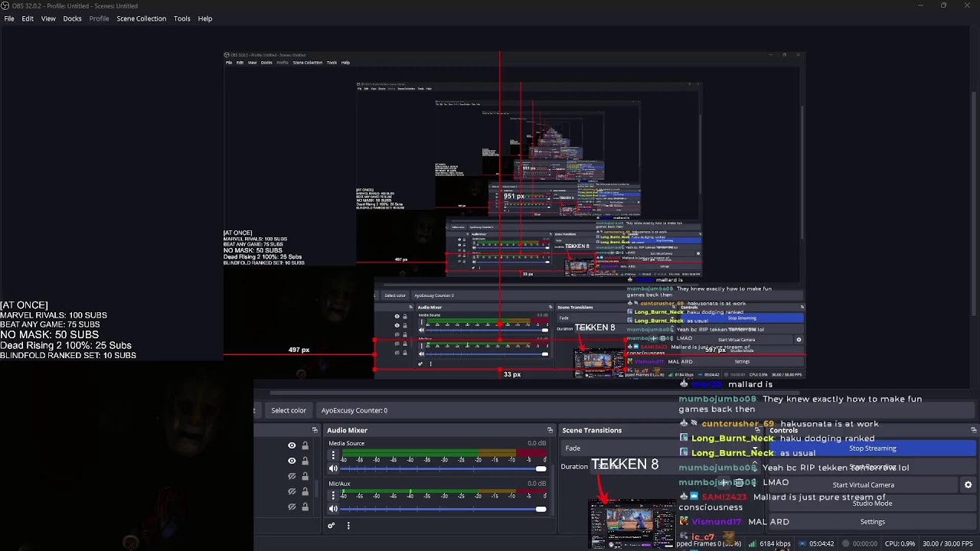Click the Mic/Aux label in Audio Mixer
This screenshot has width=980, height=551.
(339, 484)
